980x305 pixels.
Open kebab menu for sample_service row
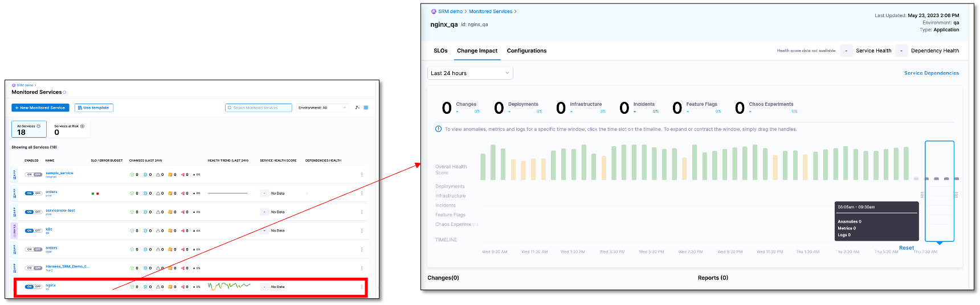(362, 175)
